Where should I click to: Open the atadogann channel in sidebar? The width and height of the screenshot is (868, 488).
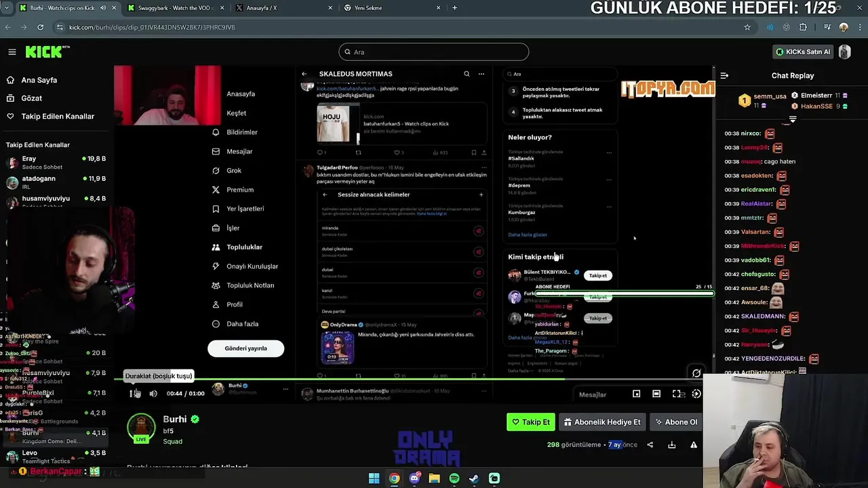(56, 182)
